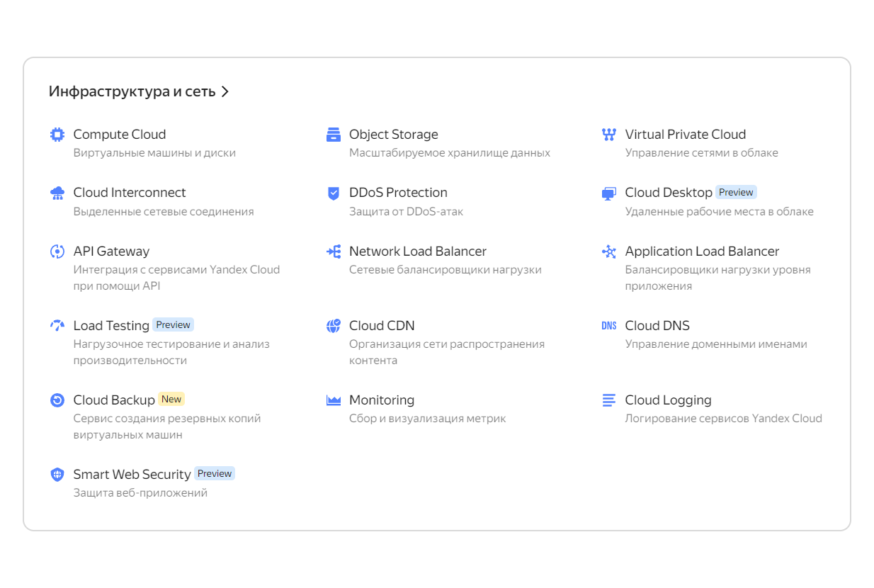Image resolution: width=874 pixels, height=588 pixels.
Task: Open the Инфраструктура и сеть section heading
Action: 132,91
